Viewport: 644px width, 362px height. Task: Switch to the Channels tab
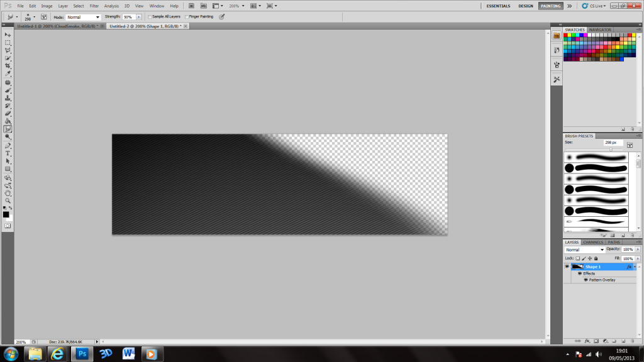[592, 242]
